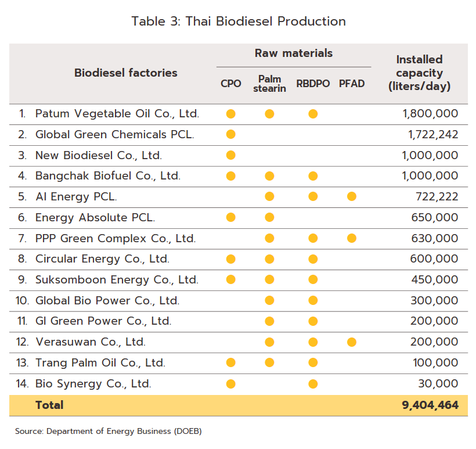476x449 pixels.
Task: Click the capacity value 100,000
Action: 435,362
